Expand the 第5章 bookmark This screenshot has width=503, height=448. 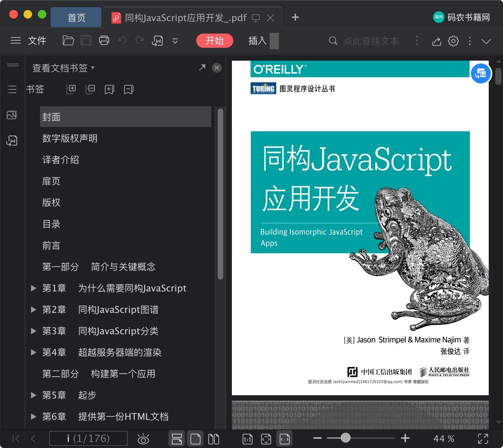[x=33, y=395]
